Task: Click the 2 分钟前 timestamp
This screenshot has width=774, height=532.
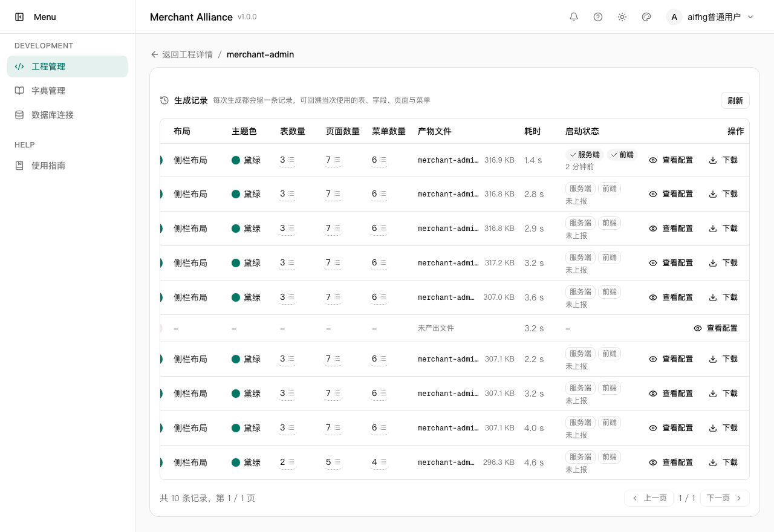Action: pyautogui.click(x=579, y=167)
